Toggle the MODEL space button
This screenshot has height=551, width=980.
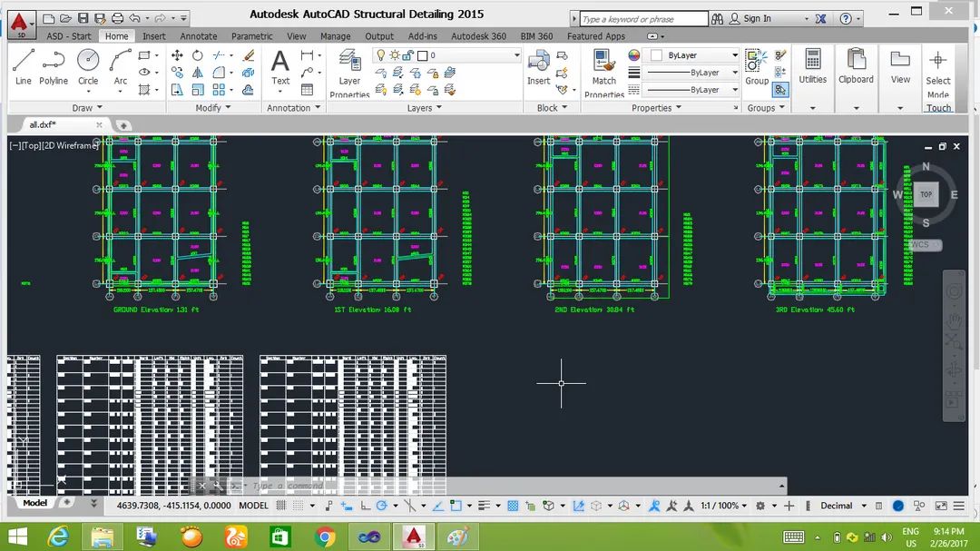tap(253, 506)
